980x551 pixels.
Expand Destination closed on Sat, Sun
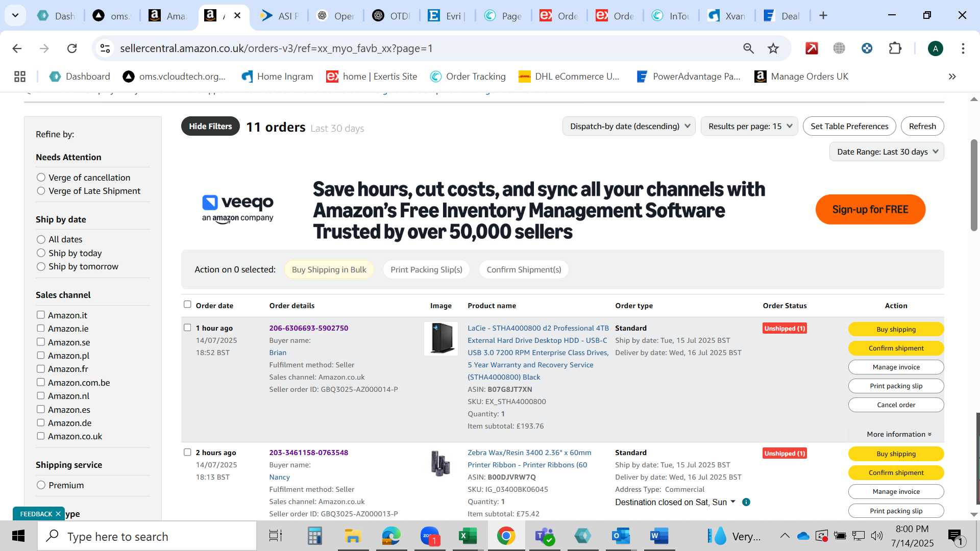click(676, 502)
